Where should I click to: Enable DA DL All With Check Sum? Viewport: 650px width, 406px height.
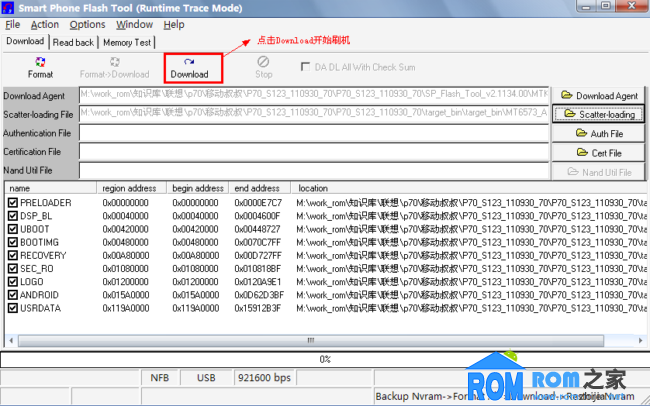[306, 67]
